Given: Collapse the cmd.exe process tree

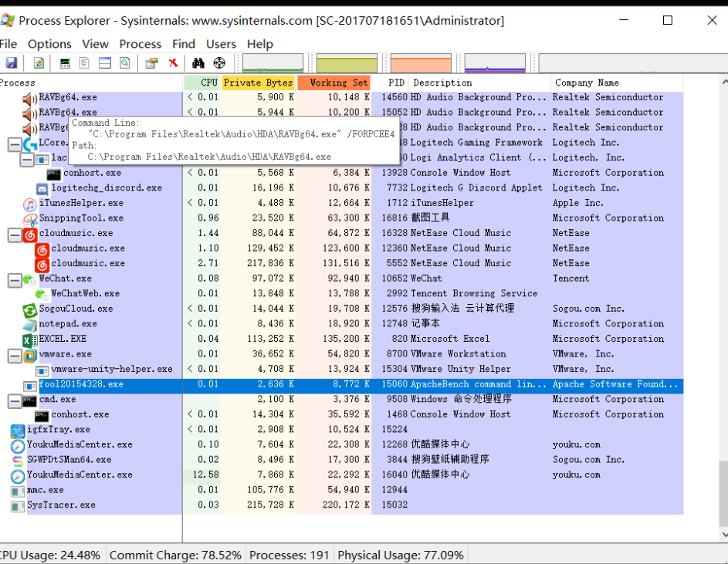Looking at the screenshot, I should (15, 401).
